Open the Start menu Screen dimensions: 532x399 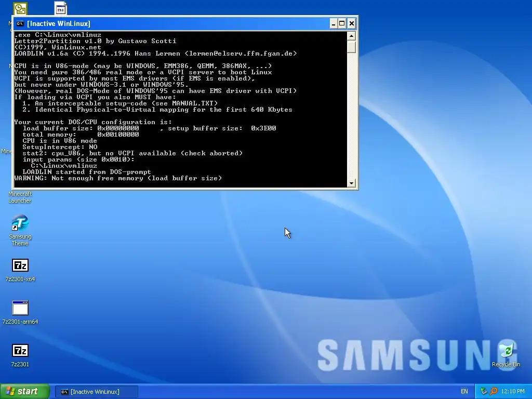click(25, 391)
